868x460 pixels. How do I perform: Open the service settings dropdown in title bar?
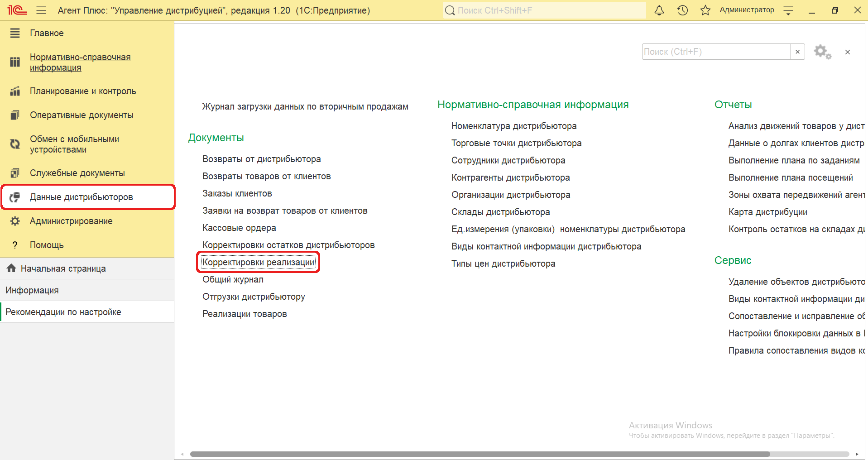pyautogui.click(x=788, y=10)
